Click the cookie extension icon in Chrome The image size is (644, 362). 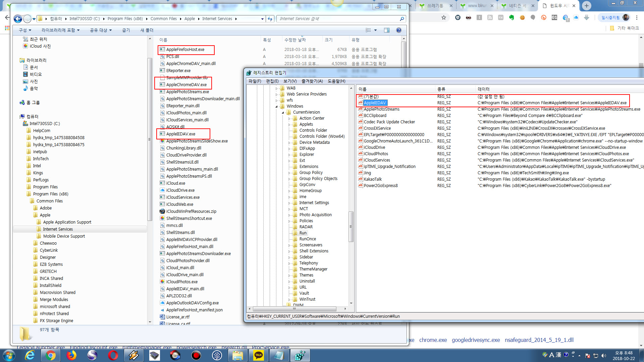point(522,17)
